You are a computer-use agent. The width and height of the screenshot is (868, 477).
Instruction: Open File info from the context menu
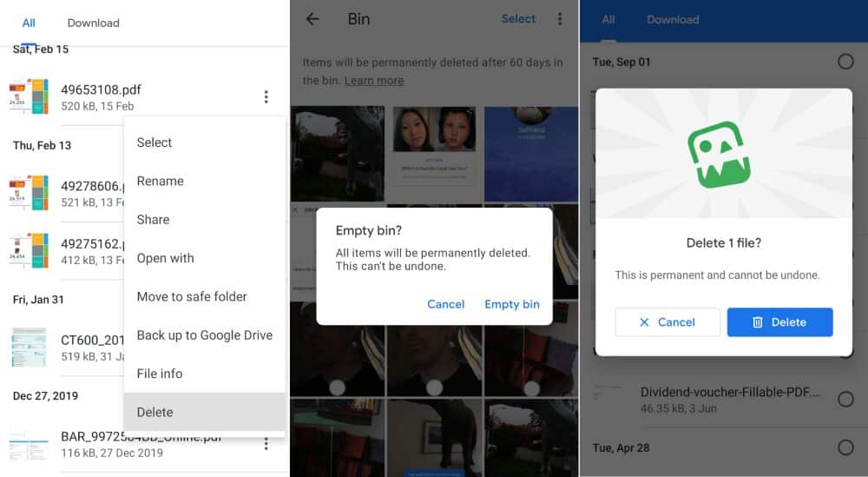[204, 374]
